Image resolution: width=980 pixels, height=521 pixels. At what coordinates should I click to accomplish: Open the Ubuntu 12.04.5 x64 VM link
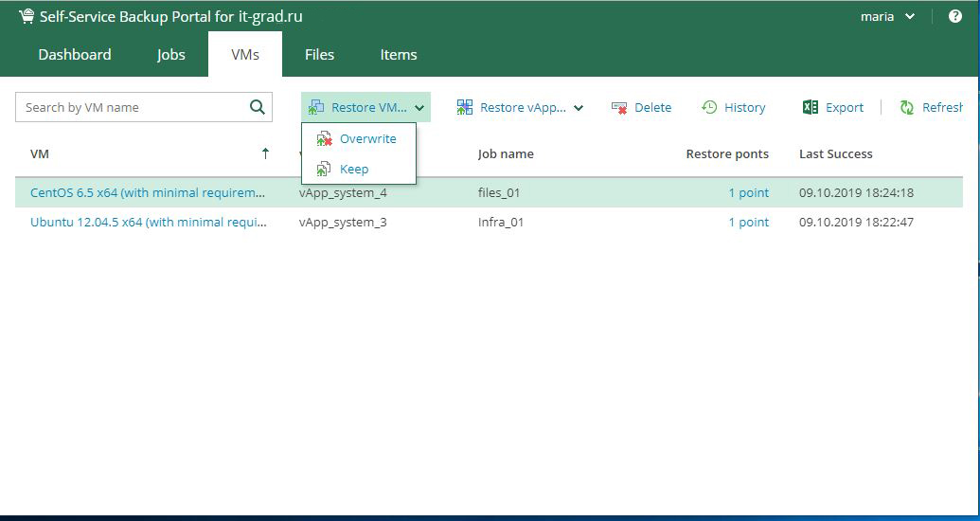pyautogui.click(x=148, y=223)
